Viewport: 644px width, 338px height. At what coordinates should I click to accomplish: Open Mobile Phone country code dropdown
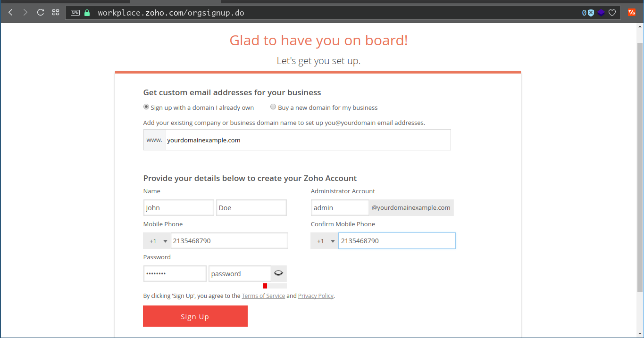[x=157, y=241]
